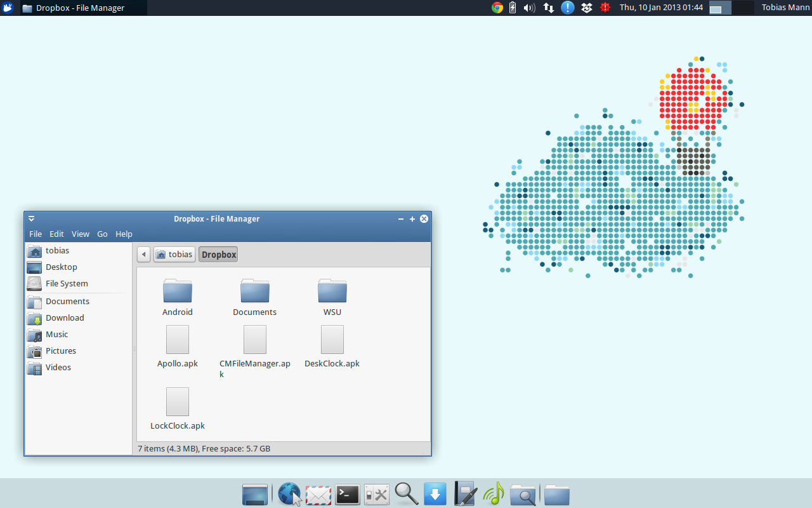
Task: Open the WSU folder
Action: 332,291
